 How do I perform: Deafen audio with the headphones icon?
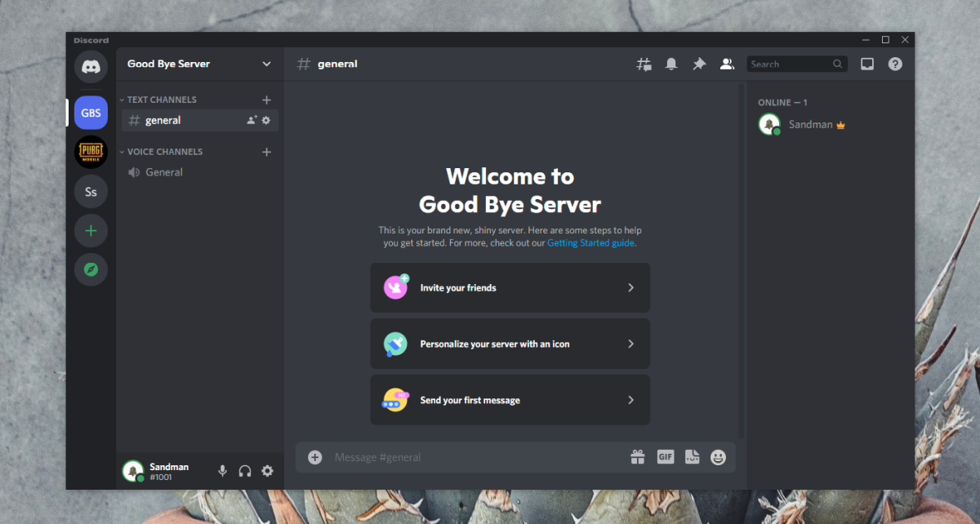245,470
